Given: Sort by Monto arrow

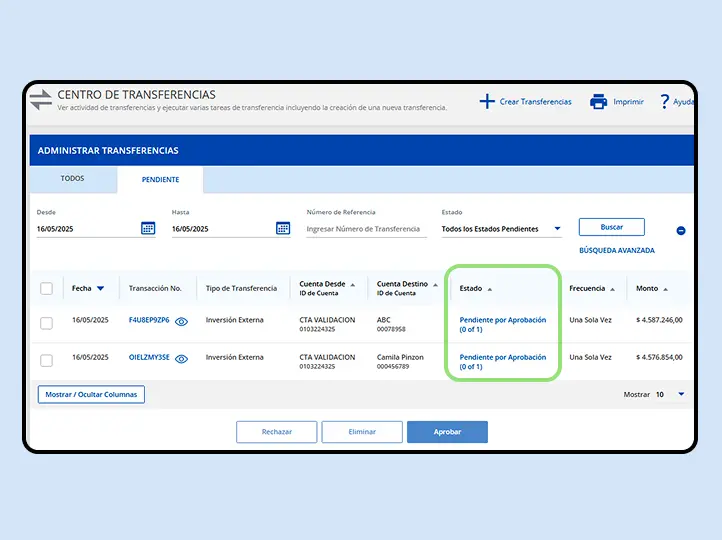Looking at the screenshot, I should pos(665,289).
